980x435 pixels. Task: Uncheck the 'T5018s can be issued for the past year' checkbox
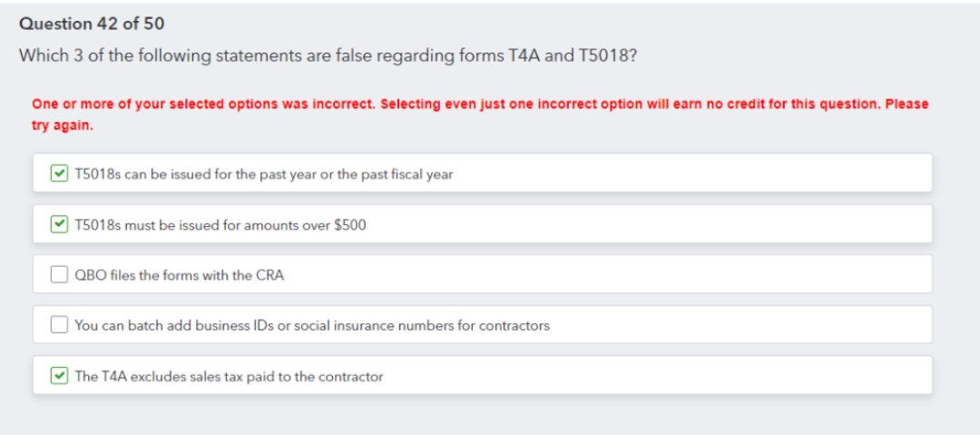59,173
